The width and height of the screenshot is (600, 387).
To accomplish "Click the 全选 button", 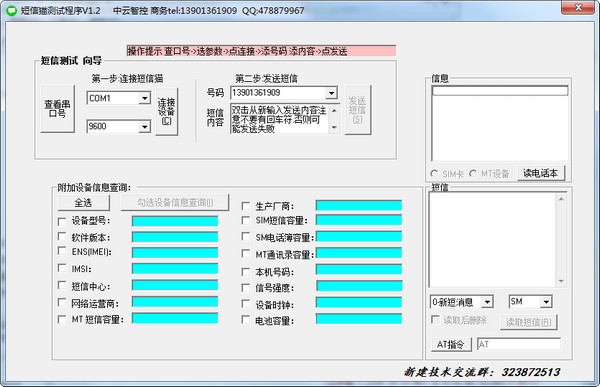I will click(83, 202).
